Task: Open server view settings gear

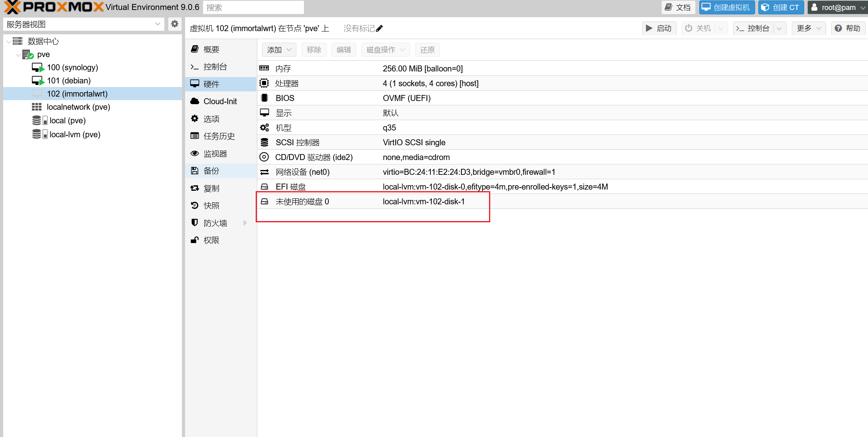Action: point(174,24)
